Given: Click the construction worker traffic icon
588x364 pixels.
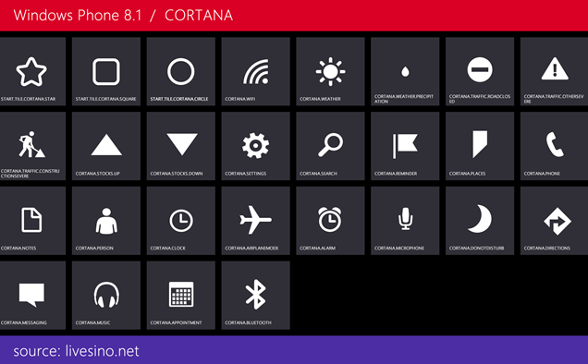Looking at the screenshot, I should pos(31,144).
